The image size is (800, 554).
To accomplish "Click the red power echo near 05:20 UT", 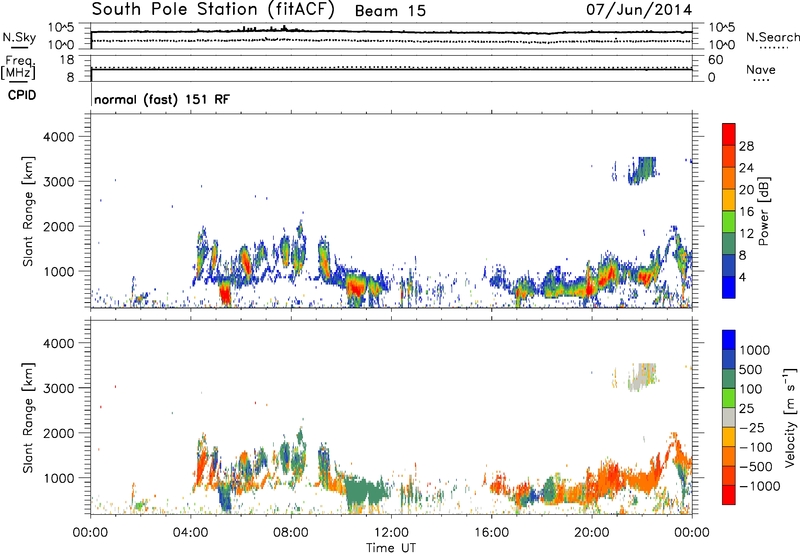I will pos(225,295).
